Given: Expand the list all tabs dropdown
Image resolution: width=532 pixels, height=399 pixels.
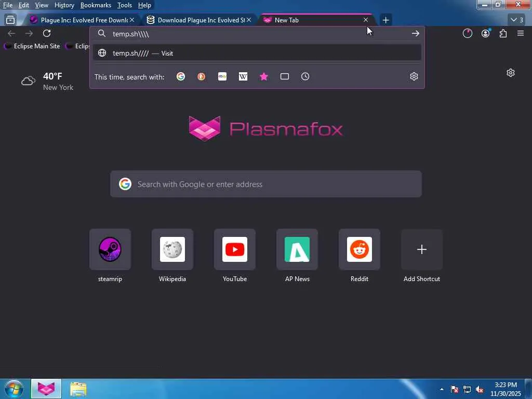Looking at the screenshot, I should point(517,20).
